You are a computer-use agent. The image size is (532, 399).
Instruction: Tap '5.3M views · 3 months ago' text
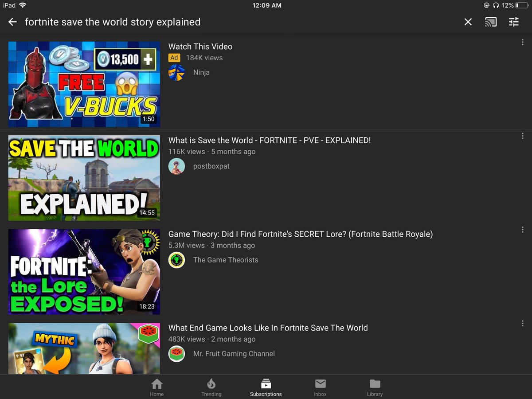click(211, 245)
